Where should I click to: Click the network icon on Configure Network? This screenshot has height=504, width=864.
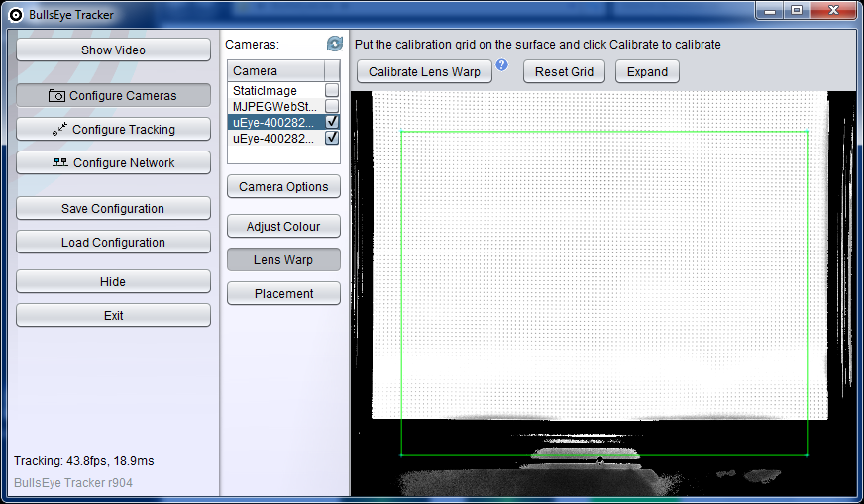click(60, 163)
